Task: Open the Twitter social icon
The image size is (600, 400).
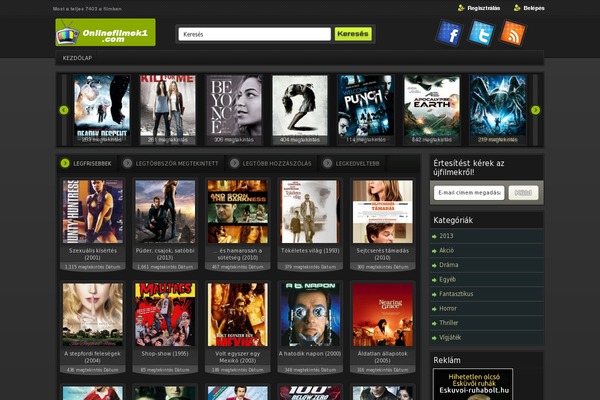Action: (x=481, y=33)
